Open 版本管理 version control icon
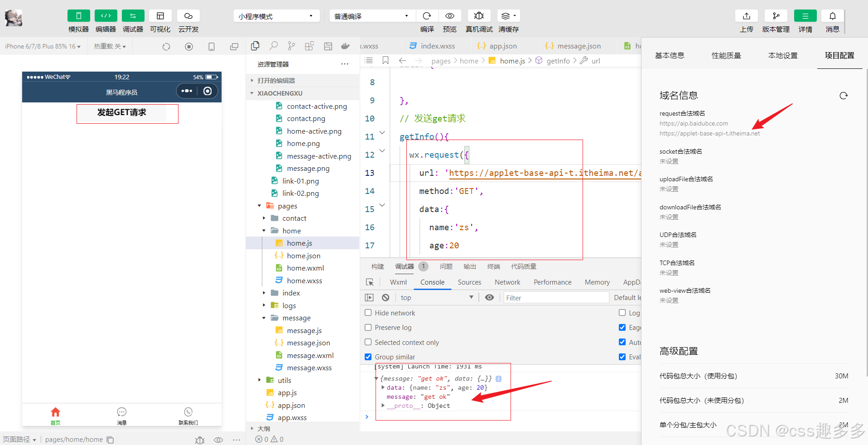The image size is (868, 445). click(x=776, y=16)
